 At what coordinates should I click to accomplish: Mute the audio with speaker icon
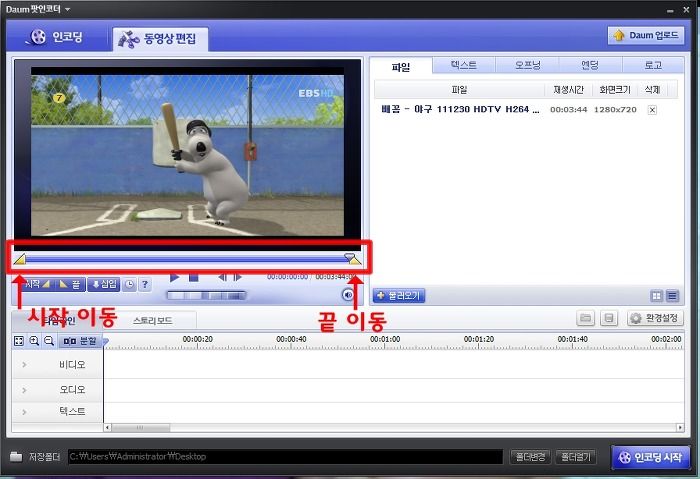(x=348, y=295)
